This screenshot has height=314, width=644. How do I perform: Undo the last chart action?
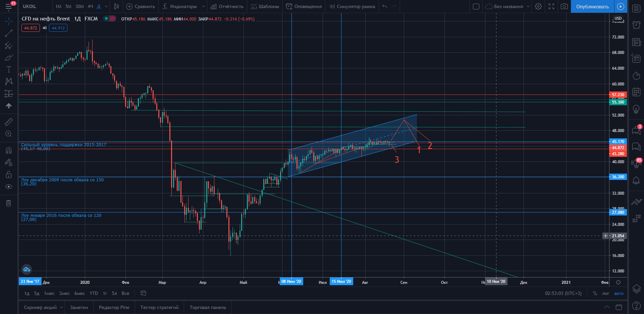pyautogui.click(x=384, y=6)
